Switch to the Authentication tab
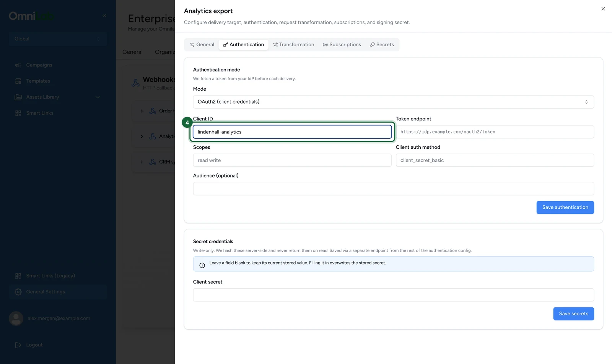The image size is (612, 364). pyautogui.click(x=243, y=45)
